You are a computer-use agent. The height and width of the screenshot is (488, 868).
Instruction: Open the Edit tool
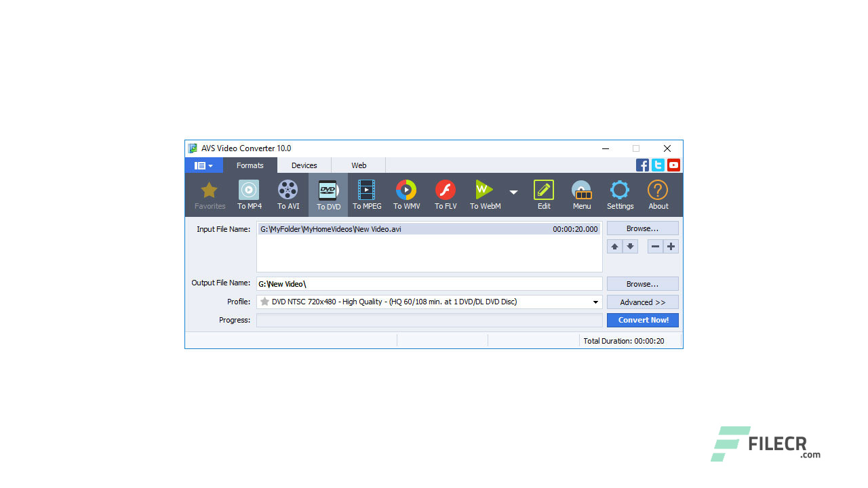[x=544, y=195]
